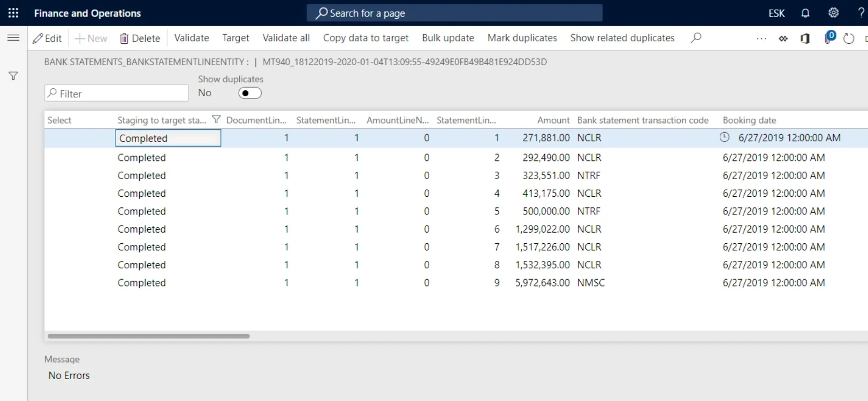Select the 500,000.00 amount cell
Image resolution: width=868 pixels, height=401 pixels.
coord(546,211)
